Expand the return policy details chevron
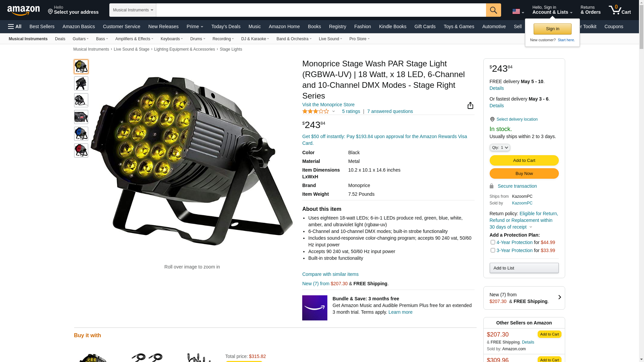 (531, 227)
